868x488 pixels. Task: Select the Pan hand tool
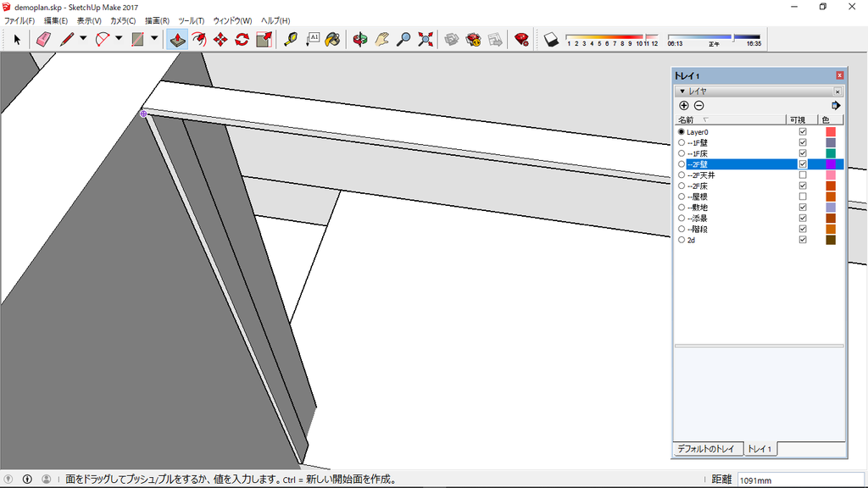382,39
